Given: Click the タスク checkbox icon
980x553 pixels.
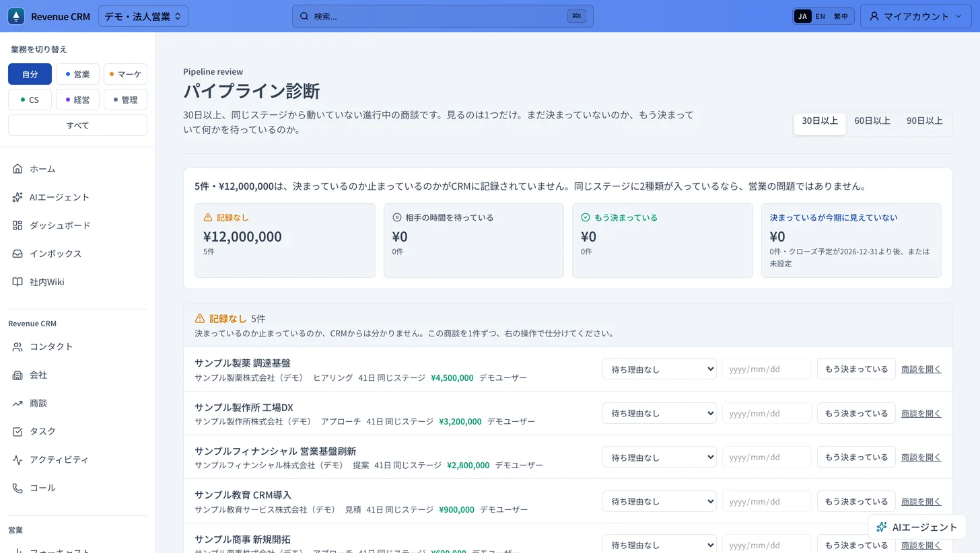Looking at the screenshot, I should 17,431.
